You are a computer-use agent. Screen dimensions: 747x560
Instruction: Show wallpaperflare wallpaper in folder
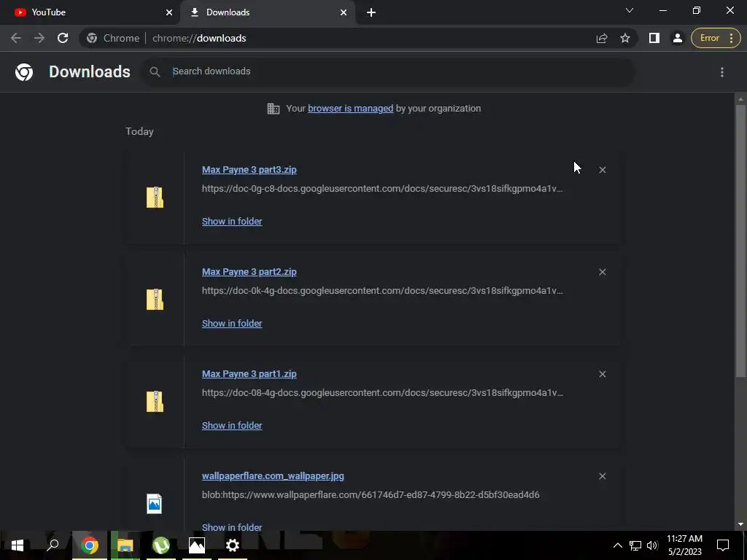coord(232,527)
